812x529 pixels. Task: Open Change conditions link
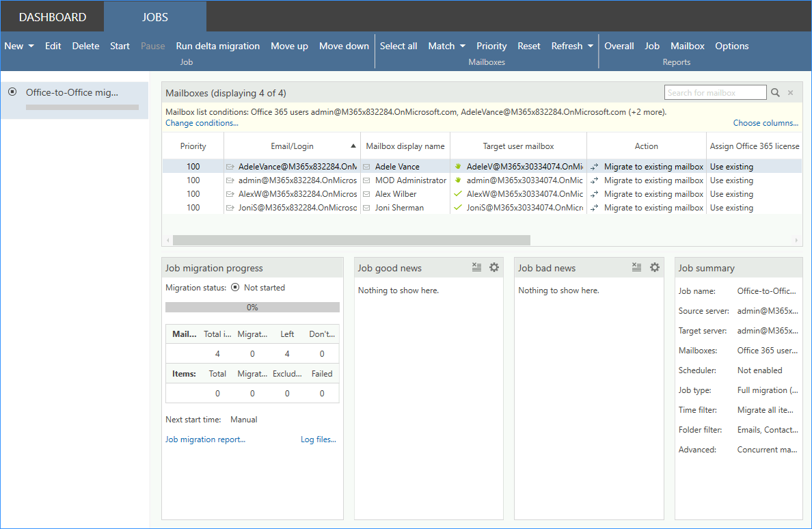[202, 123]
